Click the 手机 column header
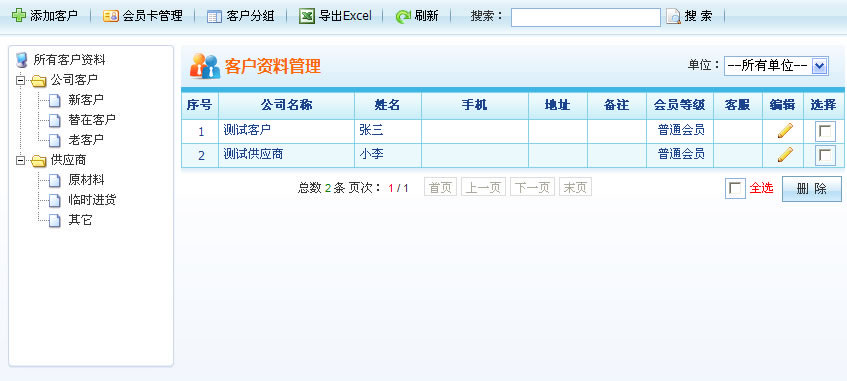 point(475,105)
